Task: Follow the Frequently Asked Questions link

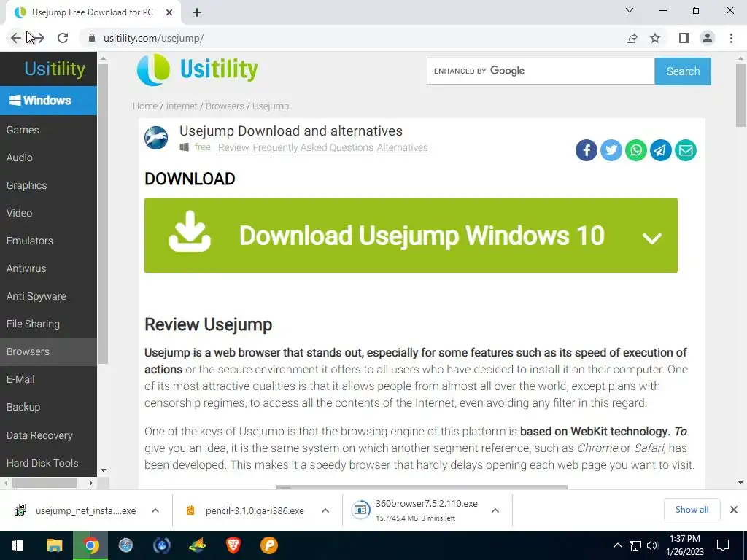Action: (x=313, y=147)
